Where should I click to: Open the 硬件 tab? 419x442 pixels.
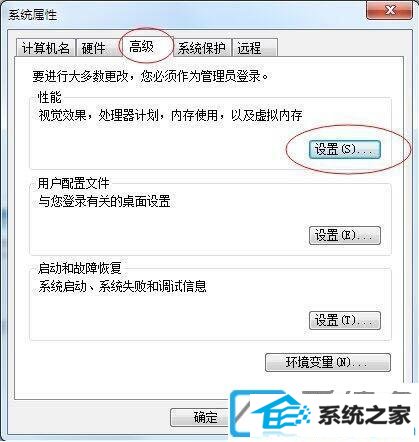tap(94, 48)
